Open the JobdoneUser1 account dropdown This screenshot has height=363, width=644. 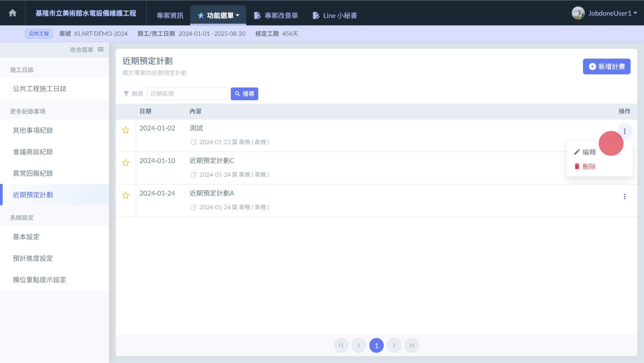coord(604,13)
